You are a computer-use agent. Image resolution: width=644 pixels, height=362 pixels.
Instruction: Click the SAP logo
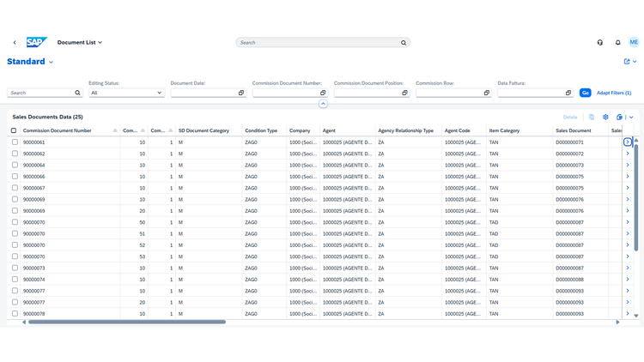37,42
